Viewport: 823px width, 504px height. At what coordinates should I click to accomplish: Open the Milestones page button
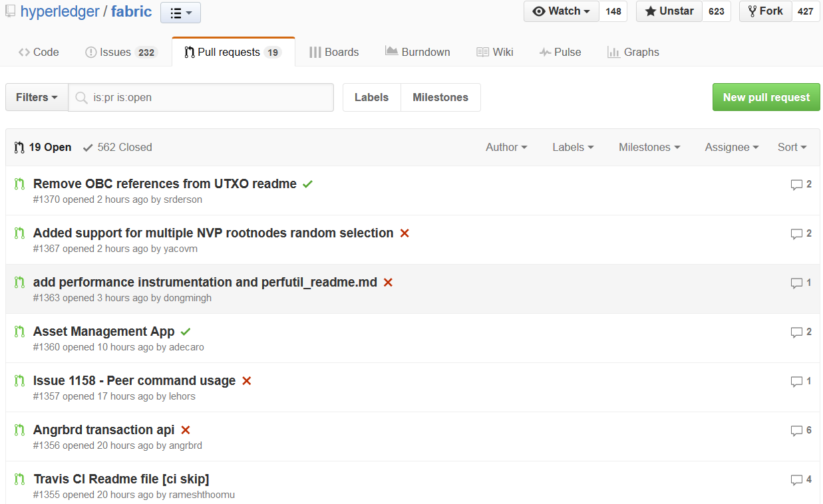coord(440,97)
